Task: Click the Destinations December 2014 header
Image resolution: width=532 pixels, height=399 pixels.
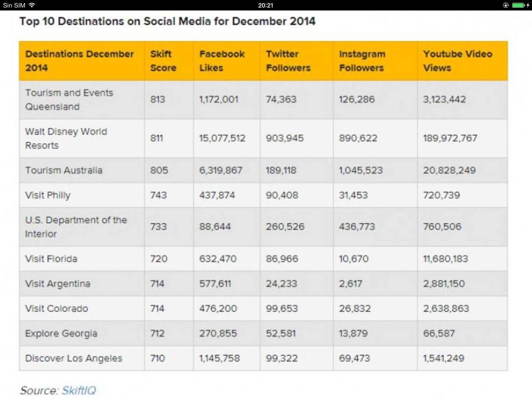Action: [x=79, y=61]
